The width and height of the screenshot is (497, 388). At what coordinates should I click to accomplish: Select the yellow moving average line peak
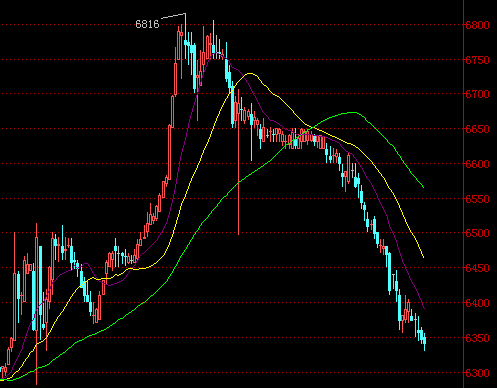click(249, 73)
